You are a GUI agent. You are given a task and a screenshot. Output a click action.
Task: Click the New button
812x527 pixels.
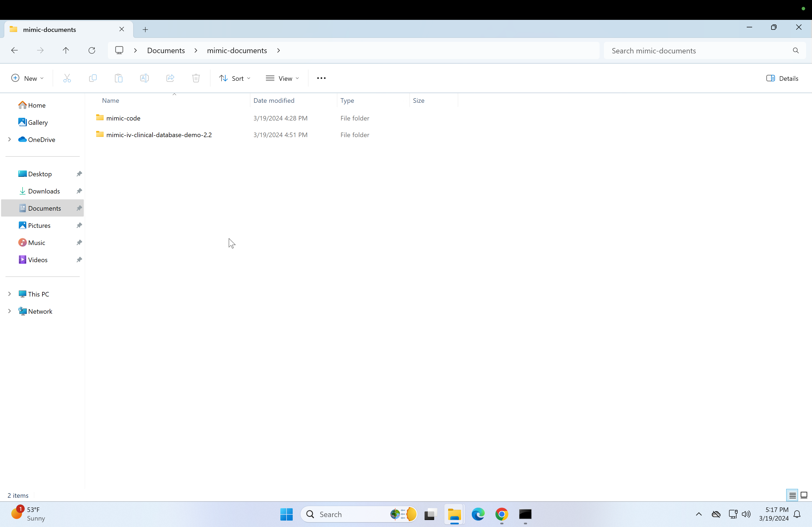click(x=27, y=78)
